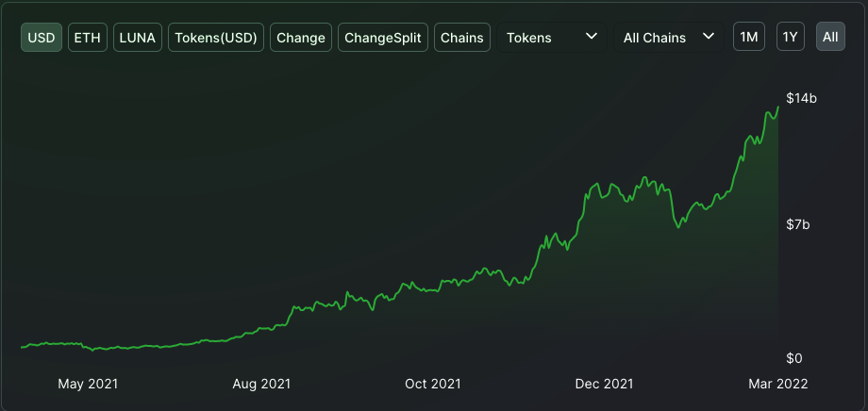Click the chevron in All Chains dropdown
Image resolution: width=868 pixels, height=411 pixels.
point(708,37)
